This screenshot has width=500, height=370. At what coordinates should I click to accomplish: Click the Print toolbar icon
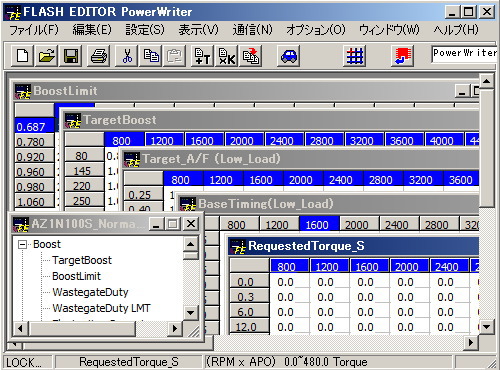click(x=99, y=56)
